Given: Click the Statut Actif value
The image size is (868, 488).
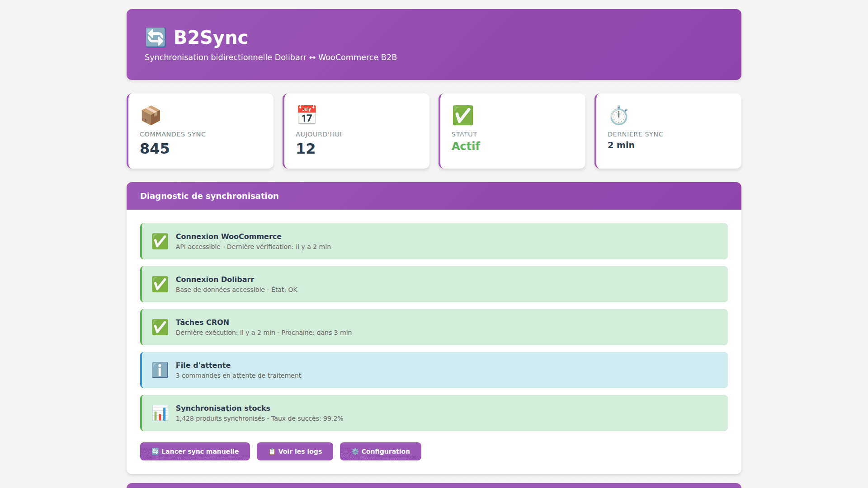Looking at the screenshot, I should tap(466, 145).
